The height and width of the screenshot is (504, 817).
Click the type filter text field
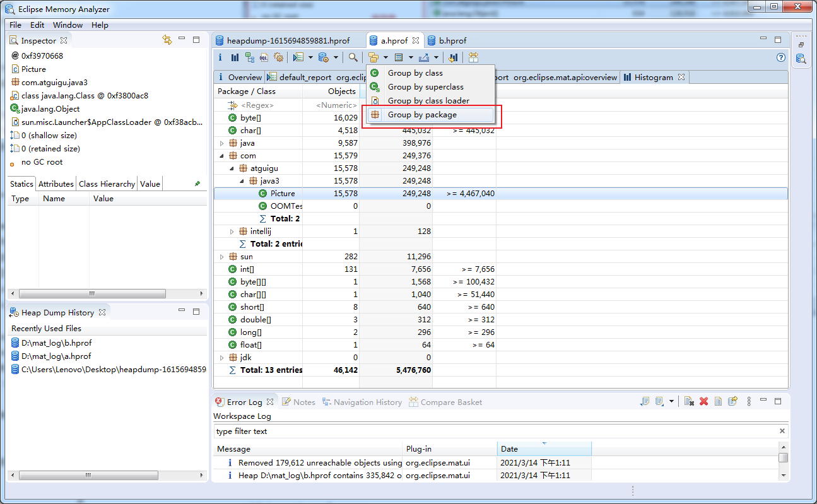[495, 431]
